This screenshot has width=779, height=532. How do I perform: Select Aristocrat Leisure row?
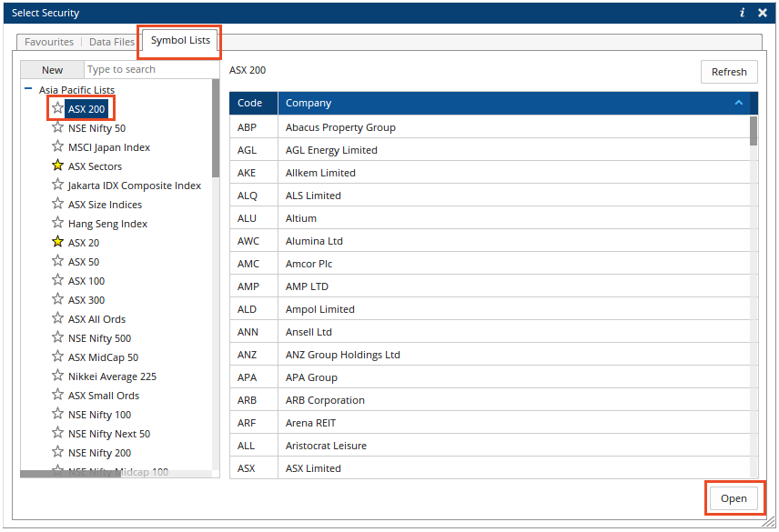pos(490,446)
